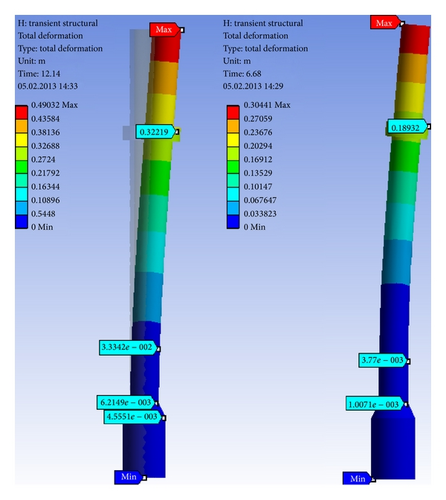
Task: Click the yellow swatch near 0.32688
Action: (x=21, y=140)
